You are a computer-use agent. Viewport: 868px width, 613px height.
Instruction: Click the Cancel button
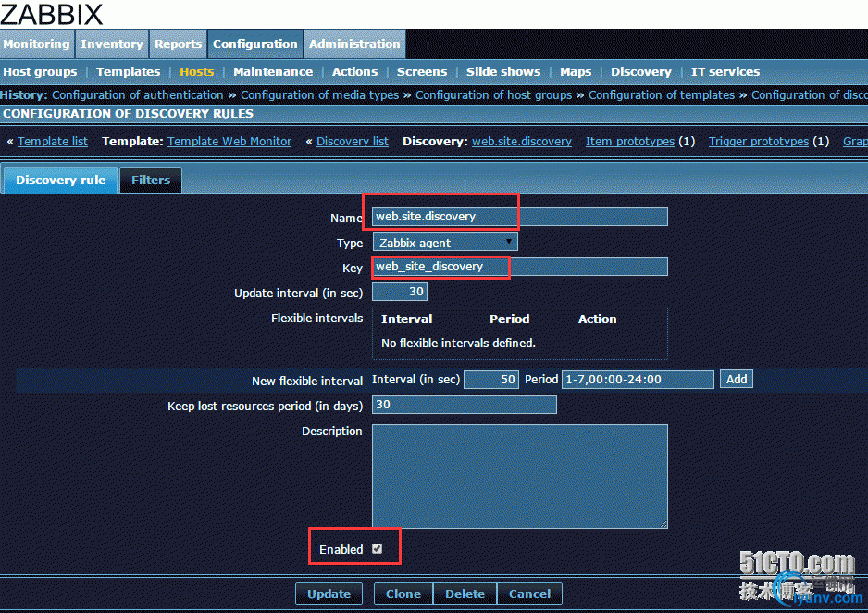click(x=529, y=594)
